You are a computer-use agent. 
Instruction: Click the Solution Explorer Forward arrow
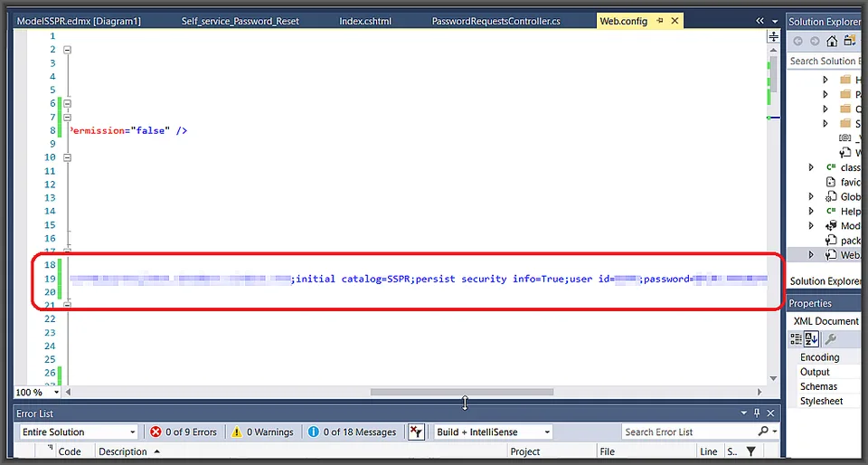pyautogui.click(x=815, y=42)
